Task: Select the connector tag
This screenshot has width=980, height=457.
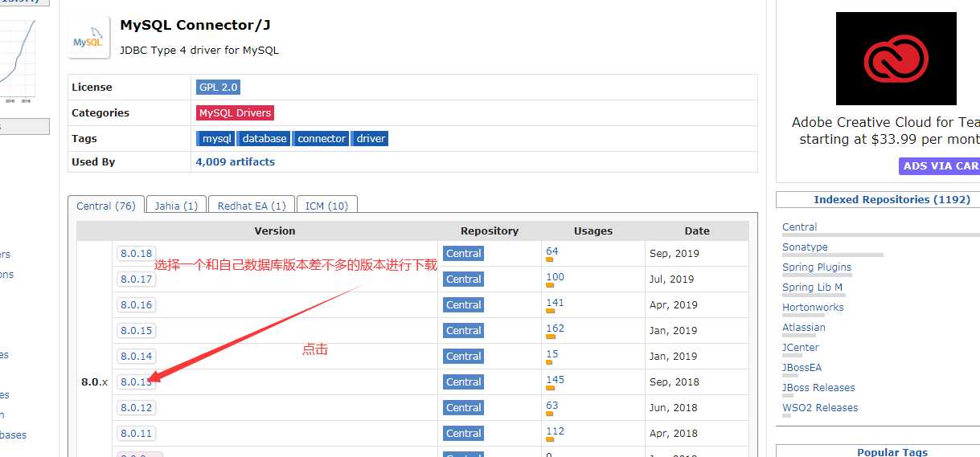Action: point(322,138)
